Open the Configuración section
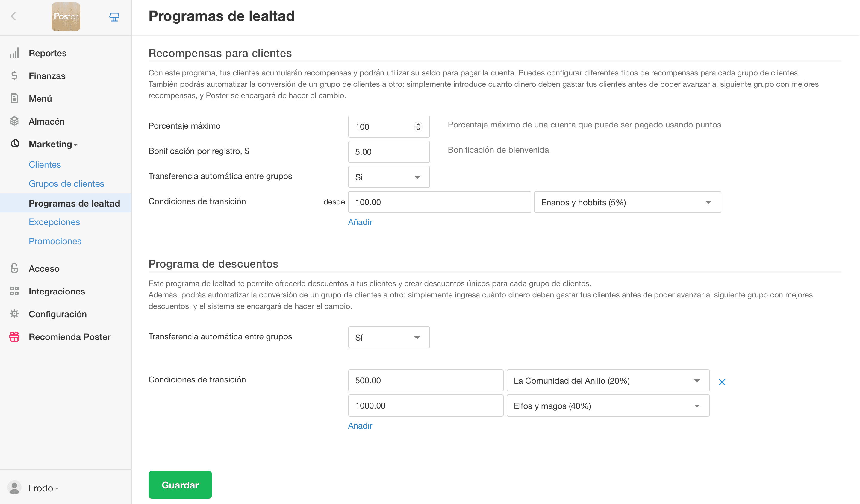This screenshot has width=860, height=504. [x=58, y=314]
